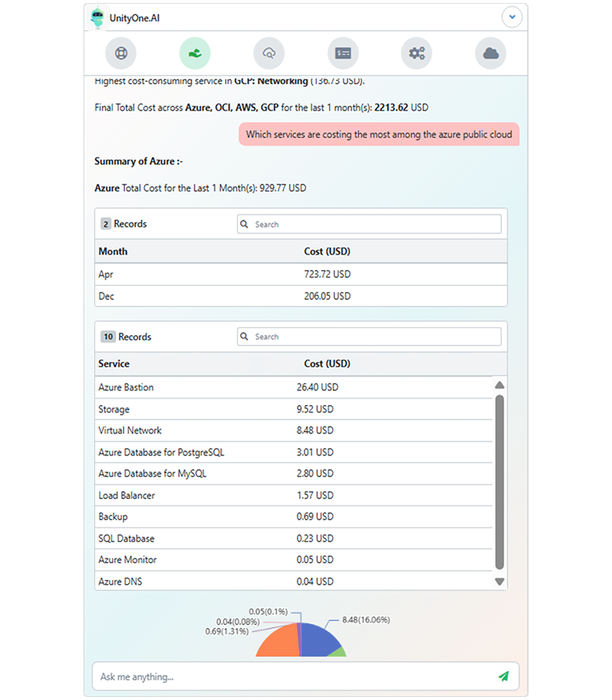Click the service table scrollbar thumb
This screenshot has height=700, width=612.
[500, 481]
